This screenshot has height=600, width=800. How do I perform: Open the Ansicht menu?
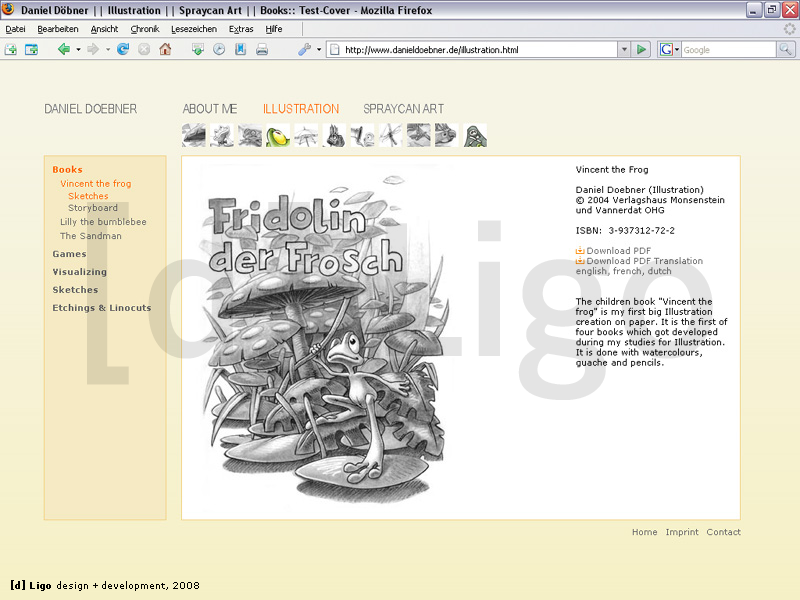[x=104, y=29]
